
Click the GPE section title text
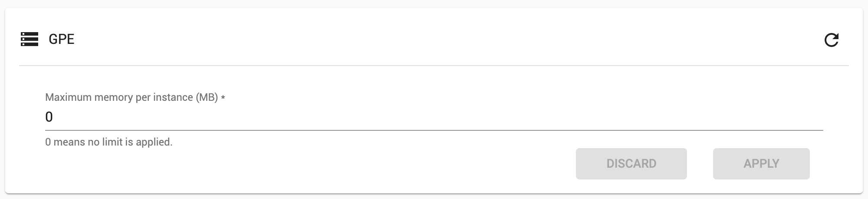click(62, 39)
